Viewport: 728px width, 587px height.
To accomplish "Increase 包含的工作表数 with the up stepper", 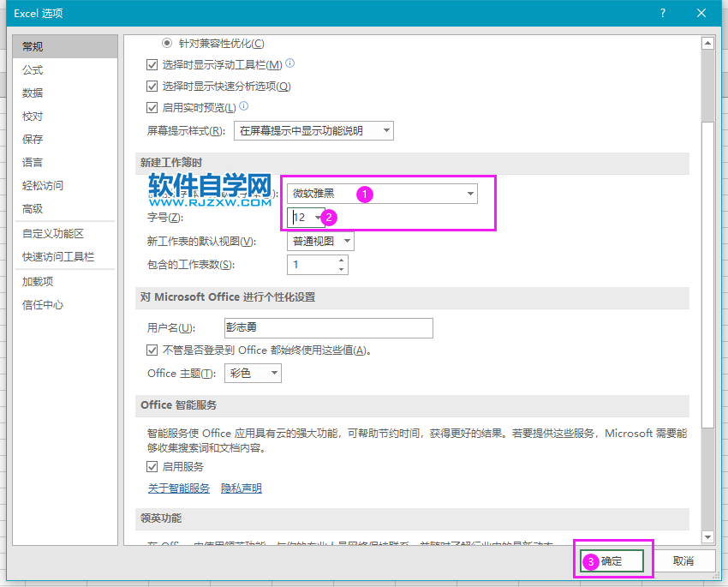I will tap(340, 261).
